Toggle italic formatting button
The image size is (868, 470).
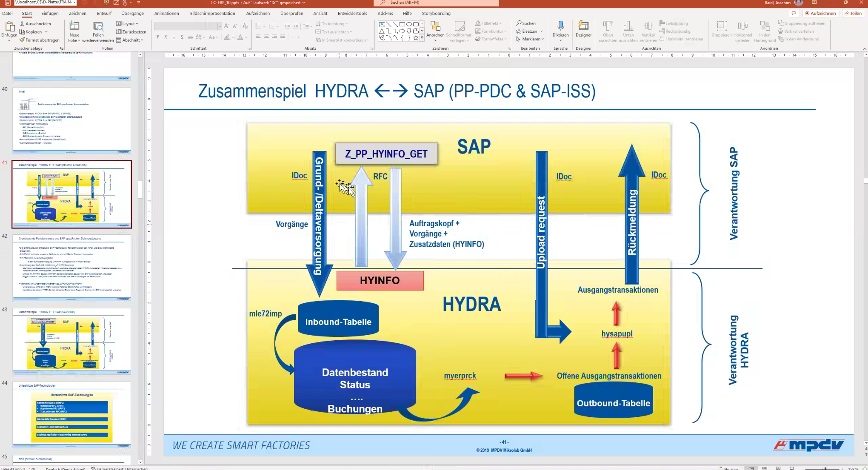click(x=166, y=37)
